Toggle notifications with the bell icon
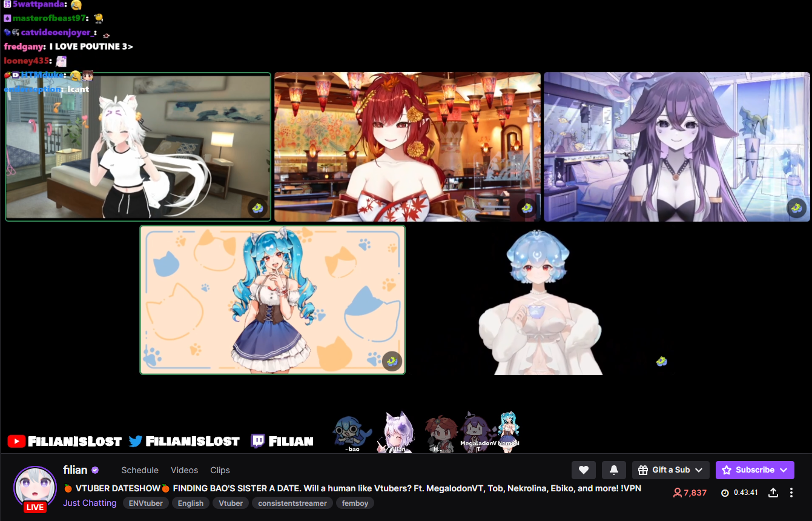The image size is (812, 521). pos(614,470)
